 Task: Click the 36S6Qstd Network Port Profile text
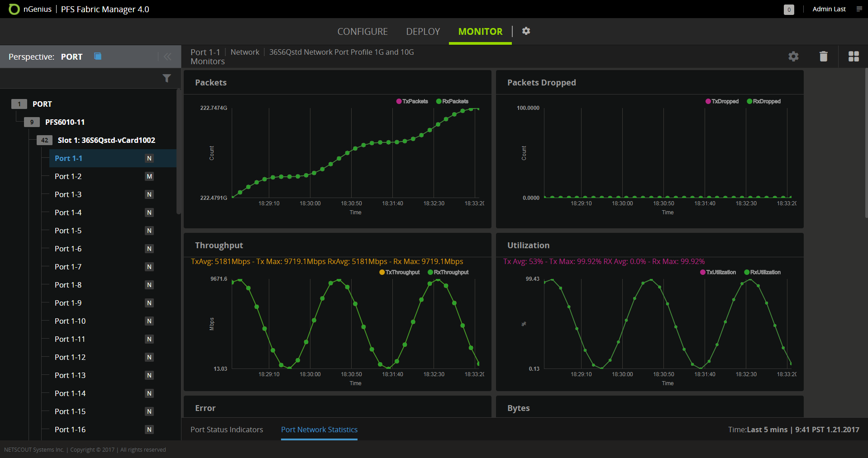point(342,52)
